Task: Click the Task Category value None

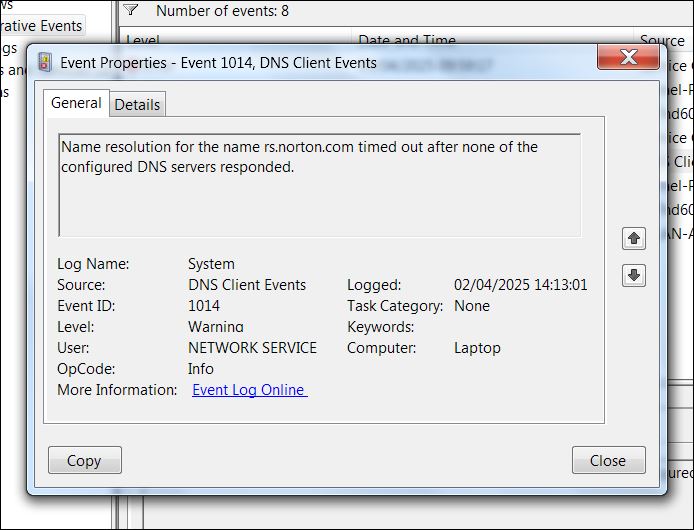Action: tap(472, 306)
